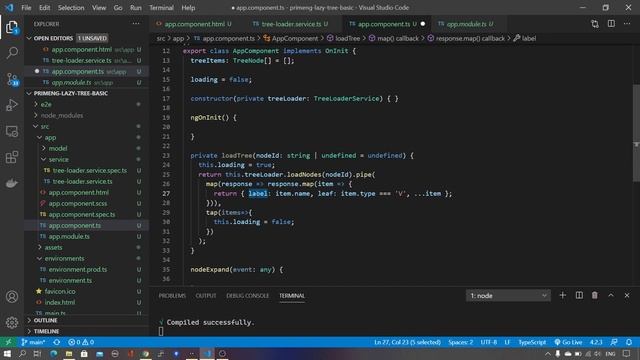
Task: Open the Run menu
Action: pyautogui.click(x=136, y=8)
